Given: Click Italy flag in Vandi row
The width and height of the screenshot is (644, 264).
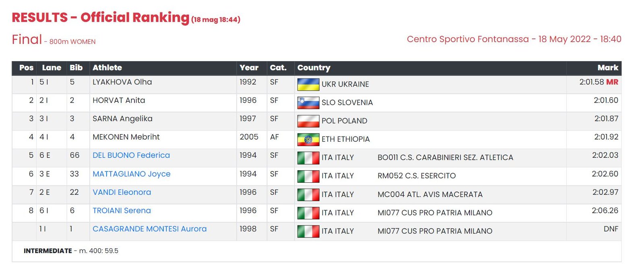Looking at the screenshot, I should point(308,194).
